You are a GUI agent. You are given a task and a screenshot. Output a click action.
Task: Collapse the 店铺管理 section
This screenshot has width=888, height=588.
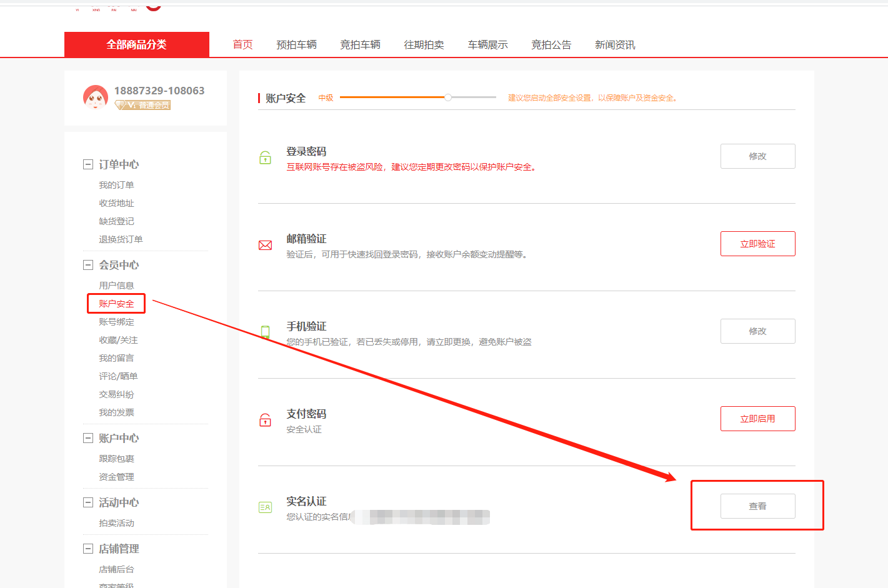[x=88, y=549]
